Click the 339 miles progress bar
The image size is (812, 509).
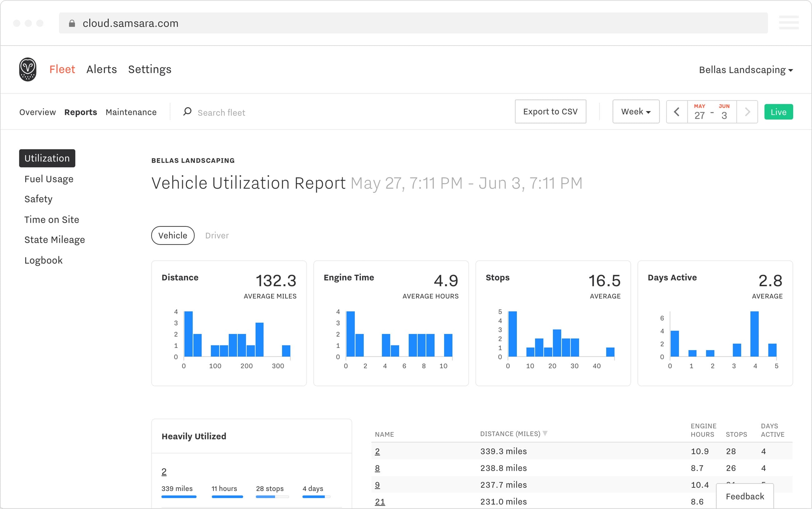pyautogui.click(x=179, y=497)
